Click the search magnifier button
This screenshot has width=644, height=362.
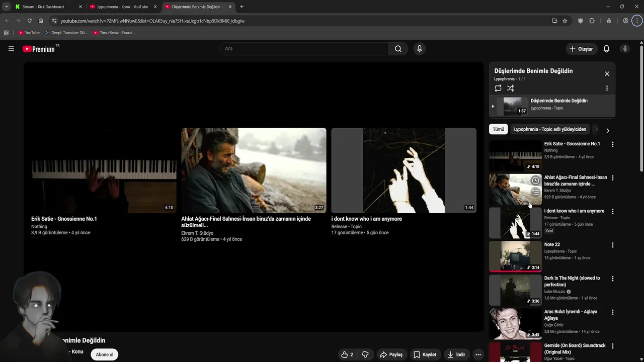pos(398,49)
